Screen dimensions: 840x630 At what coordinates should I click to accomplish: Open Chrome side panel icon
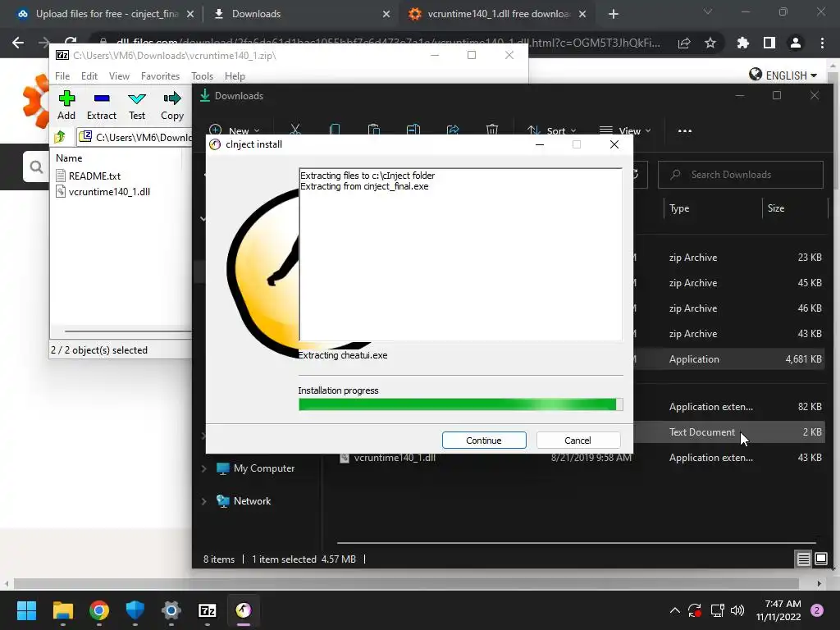pyautogui.click(x=769, y=43)
